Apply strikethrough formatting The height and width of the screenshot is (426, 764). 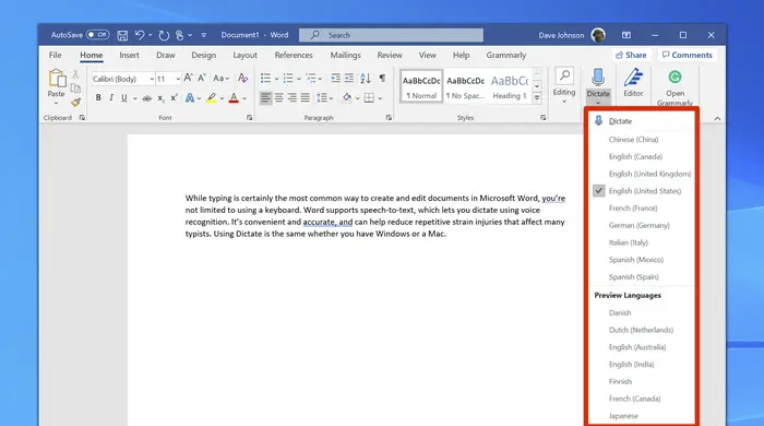click(x=147, y=98)
